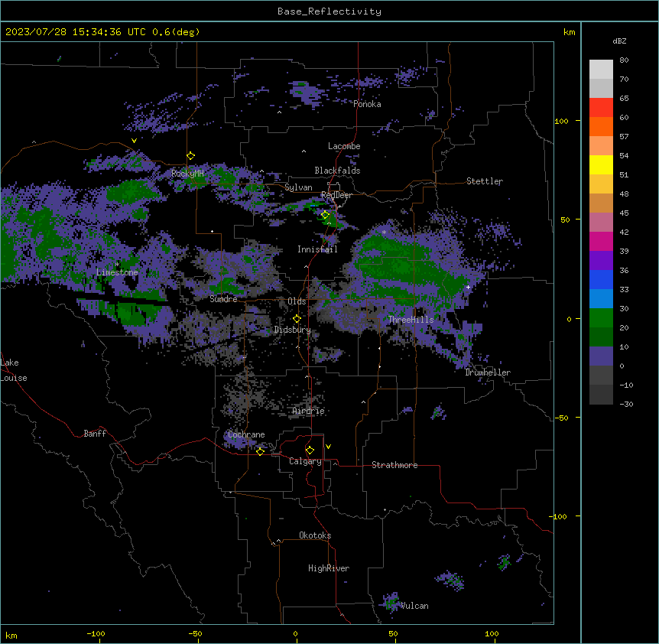Select the Okotoks town label
This screenshot has height=644, width=659.
(x=315, y=535)
